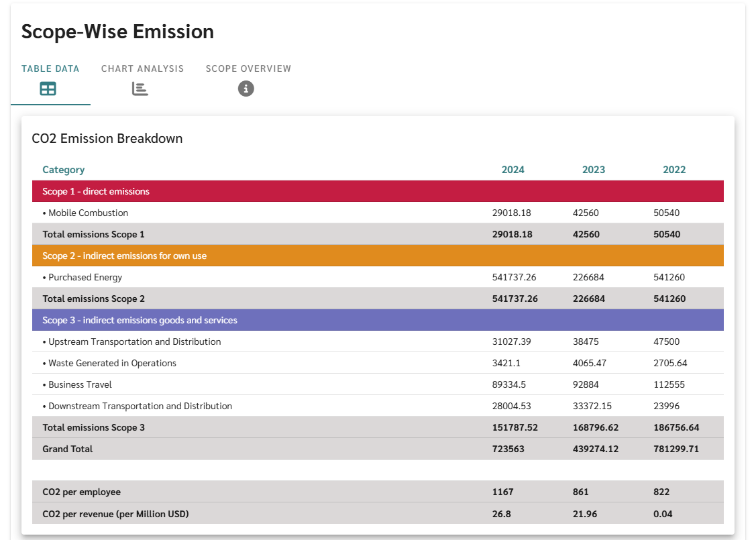Click the Business Travel 2022 value 112555
Viewport: 756px width, 540px height.
(x=669, y=385)
